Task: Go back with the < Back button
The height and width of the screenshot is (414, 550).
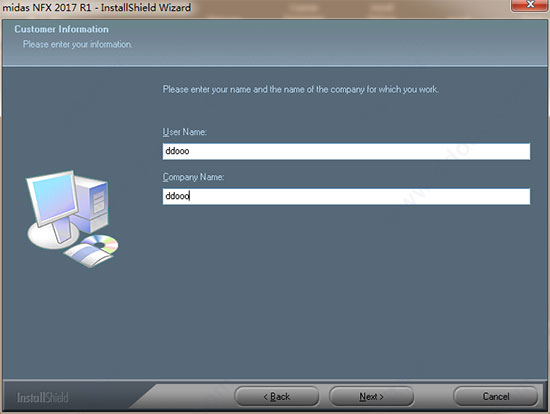Action: [277, 396]
